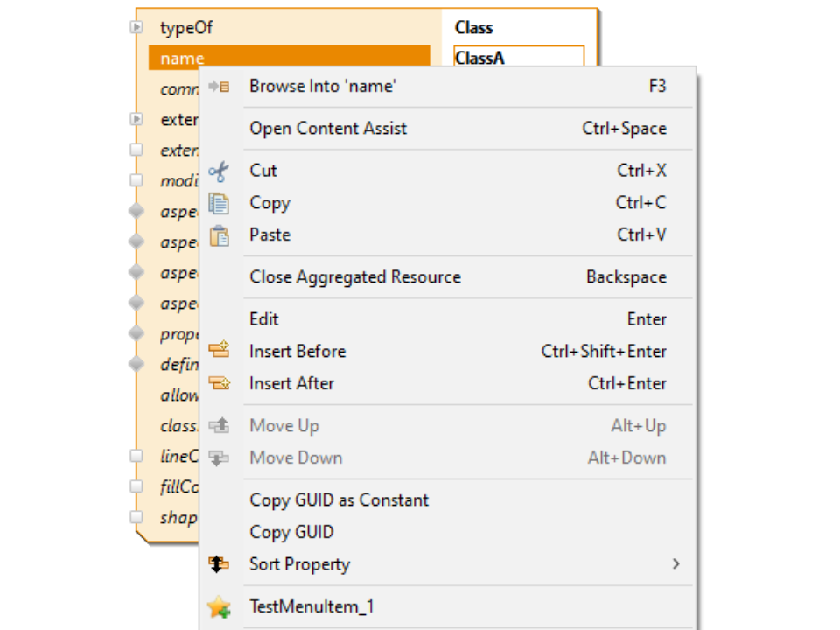
Task: Choose Open Content Assist from menu
Action: click(x=328, y=129)
